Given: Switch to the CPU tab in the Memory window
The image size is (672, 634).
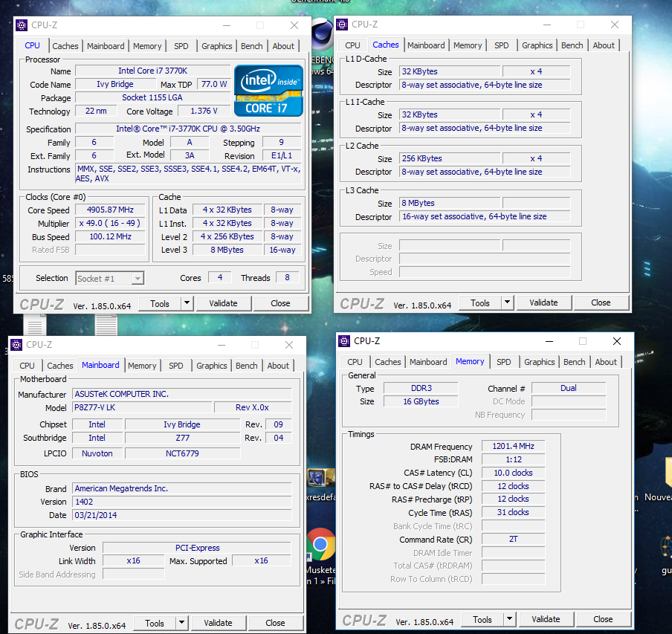Looking at the screenshot, I should click(x=355, y=361).
